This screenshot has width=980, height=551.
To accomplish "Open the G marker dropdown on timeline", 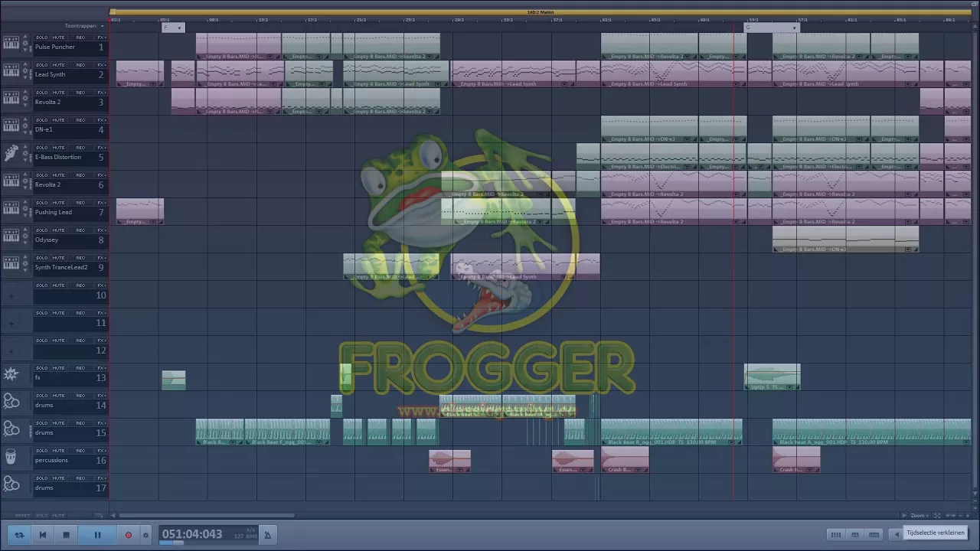I will (795, 28).
